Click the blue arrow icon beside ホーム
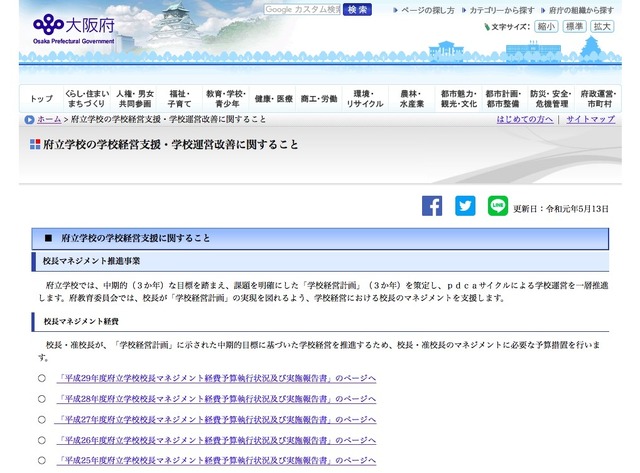This screenshot has width=640, height=473. tap(29, 120)
